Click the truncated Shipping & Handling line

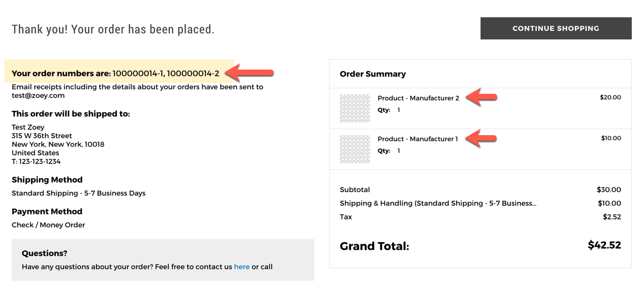tap(438, 203)
